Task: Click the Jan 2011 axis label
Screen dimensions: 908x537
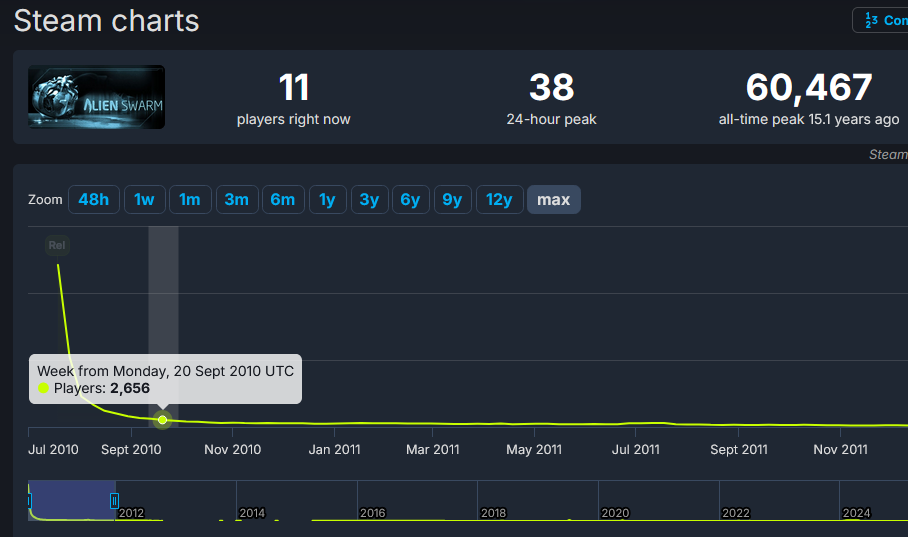Action: click(x=334, y=450)
